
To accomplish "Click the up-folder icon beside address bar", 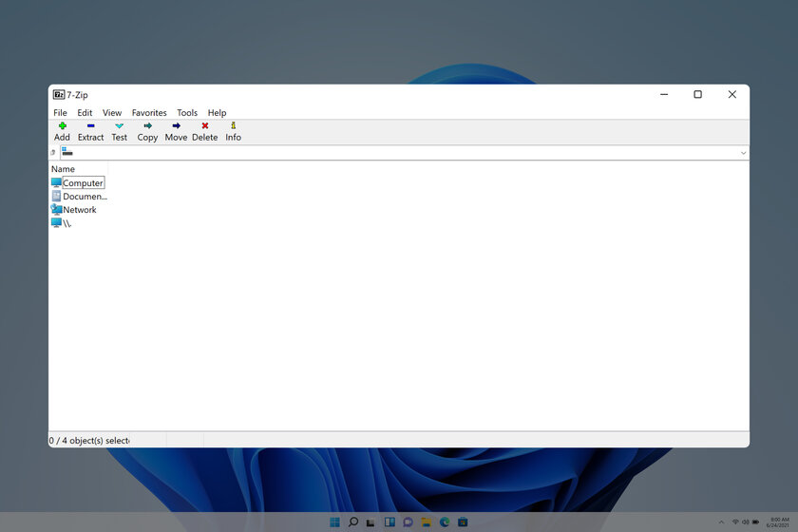I will 53,152.
